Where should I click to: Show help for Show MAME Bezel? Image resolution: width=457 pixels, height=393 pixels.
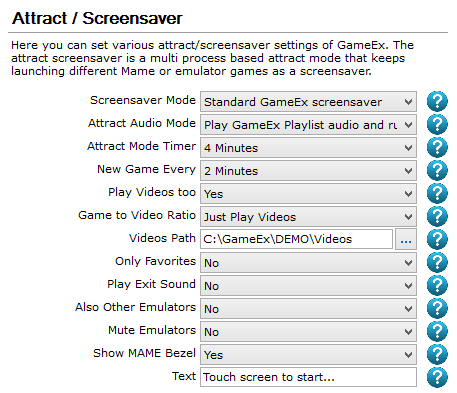tap(437, 354)
